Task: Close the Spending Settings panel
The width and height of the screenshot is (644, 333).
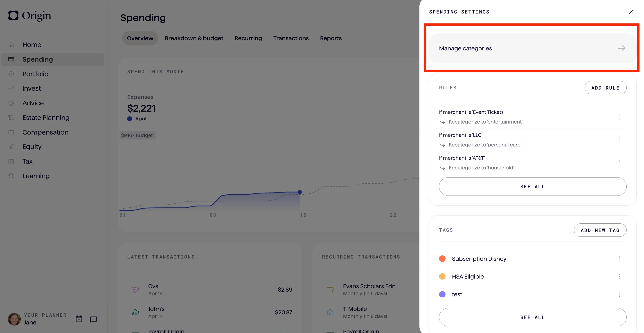Action: click(x=631, y=12)
